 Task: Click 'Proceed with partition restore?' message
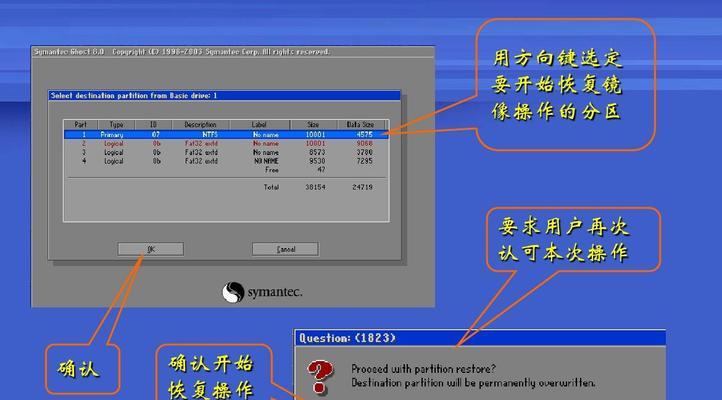[424, 369]
